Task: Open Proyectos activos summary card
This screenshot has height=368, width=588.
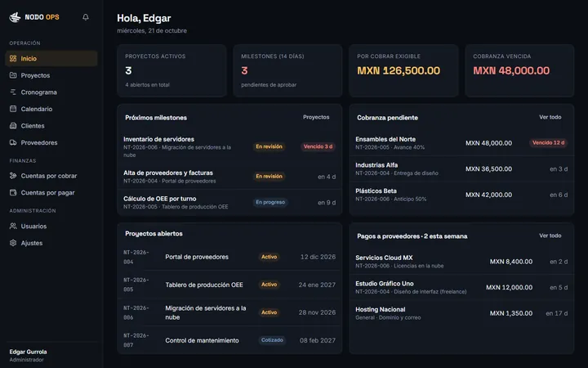Action: pyautogui.click(x=171, y=70)
